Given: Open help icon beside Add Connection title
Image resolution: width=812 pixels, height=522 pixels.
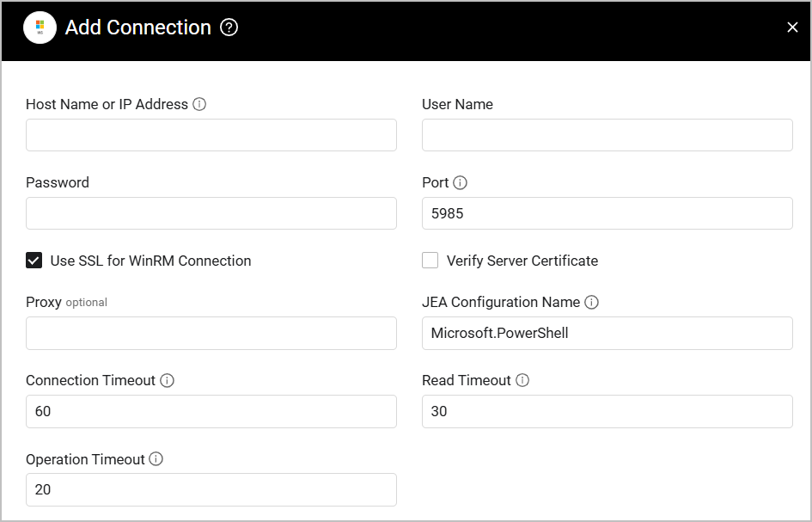Looking at the screenshot, I should tap(229, 28).
